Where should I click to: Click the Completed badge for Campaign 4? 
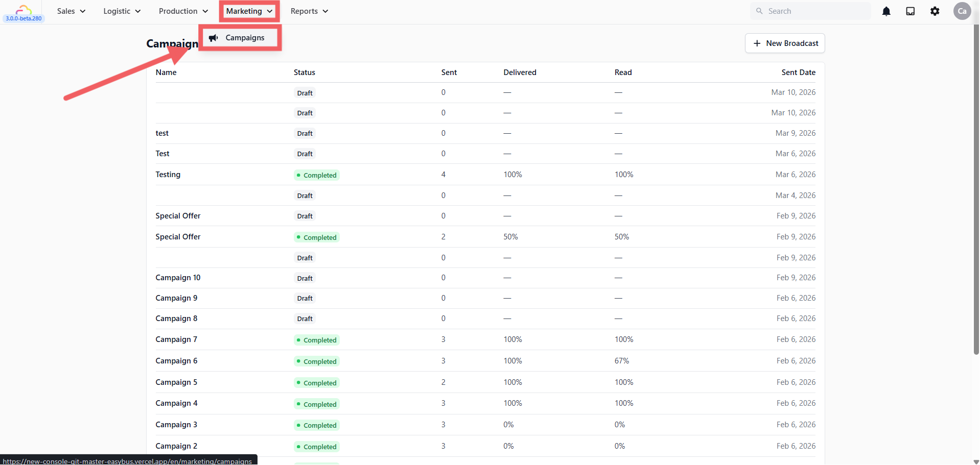(317, 404)
